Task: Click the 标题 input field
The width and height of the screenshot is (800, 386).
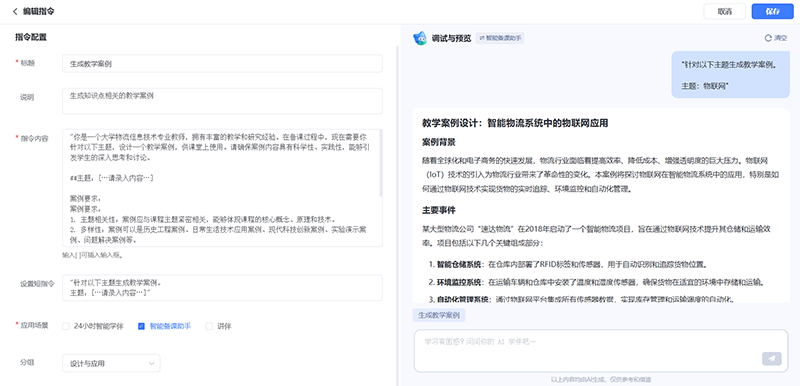Action: coord(222,64)
